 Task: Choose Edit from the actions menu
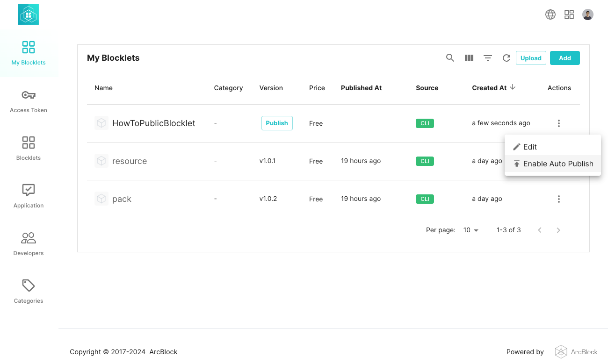[529, 147]
